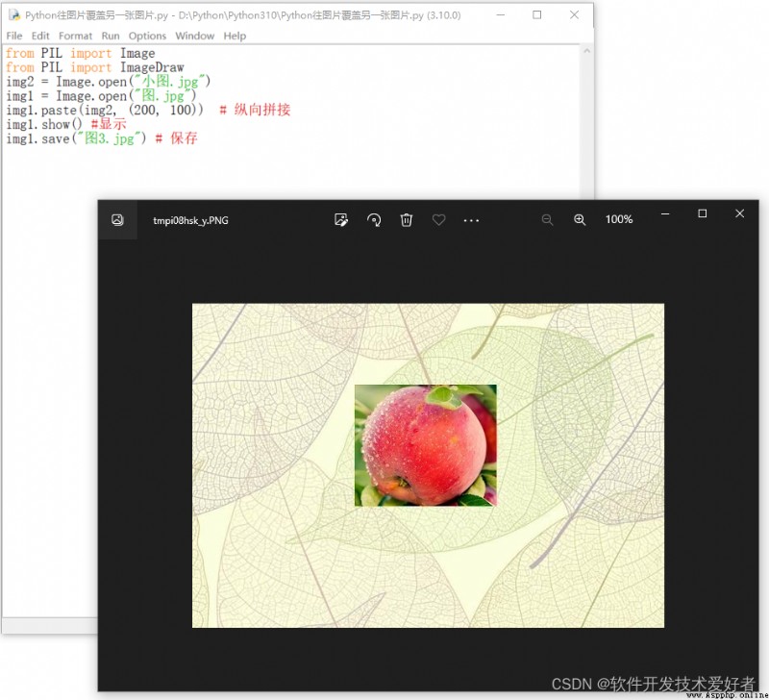The width and height of the screenshot is (769, 700).
Task: Close the IDLE editor window
Action: click(574, 15)
